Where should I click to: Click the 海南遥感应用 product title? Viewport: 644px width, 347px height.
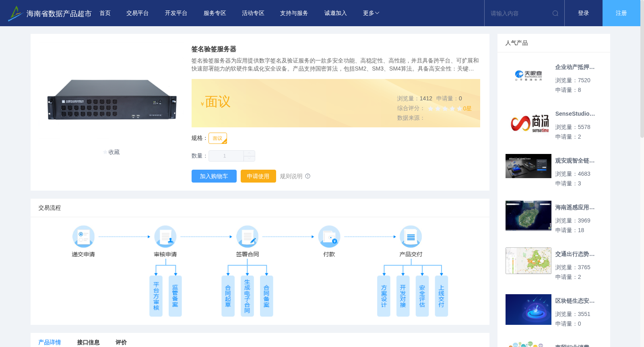[x=575, y=208]
